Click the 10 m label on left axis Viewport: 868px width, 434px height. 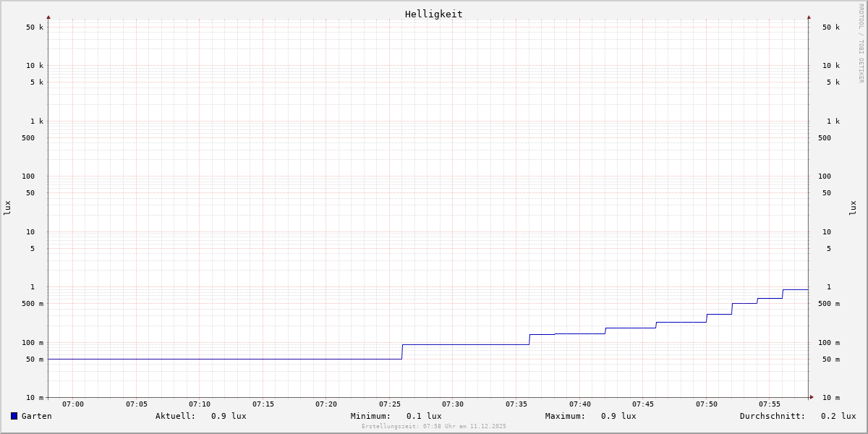[35, 398]
